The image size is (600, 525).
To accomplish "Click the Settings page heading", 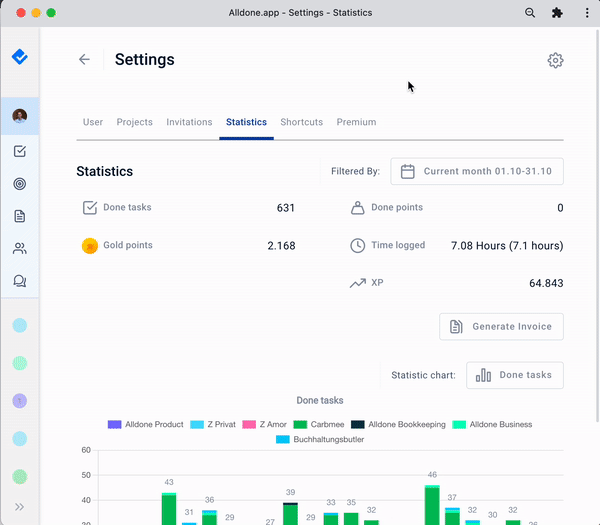I will coord(145,59).
